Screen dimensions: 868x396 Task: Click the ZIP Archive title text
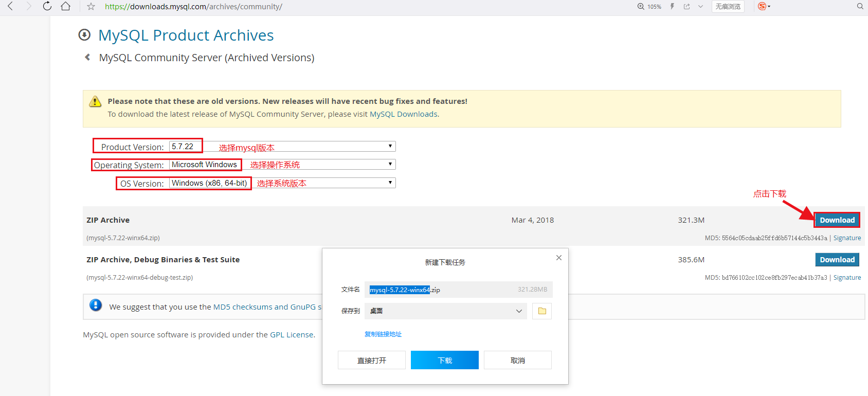pos(108,220)
